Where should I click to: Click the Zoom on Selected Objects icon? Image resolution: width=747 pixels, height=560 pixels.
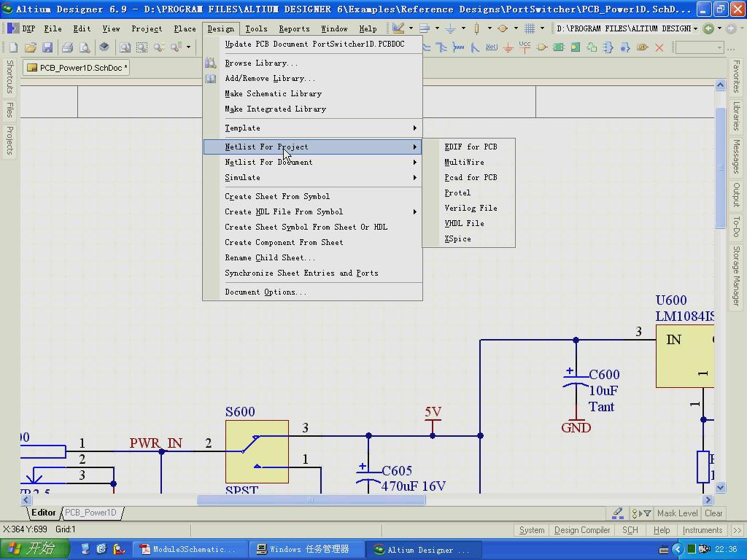tap(159, 47)
